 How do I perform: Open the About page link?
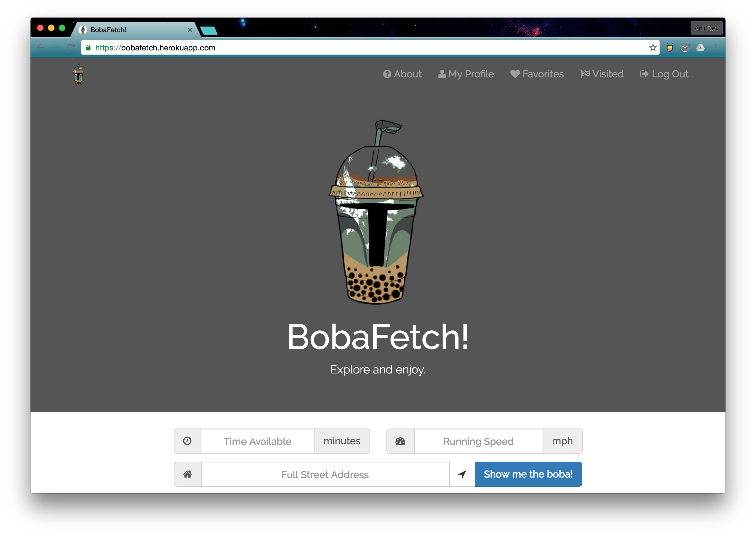coord(402,74)
